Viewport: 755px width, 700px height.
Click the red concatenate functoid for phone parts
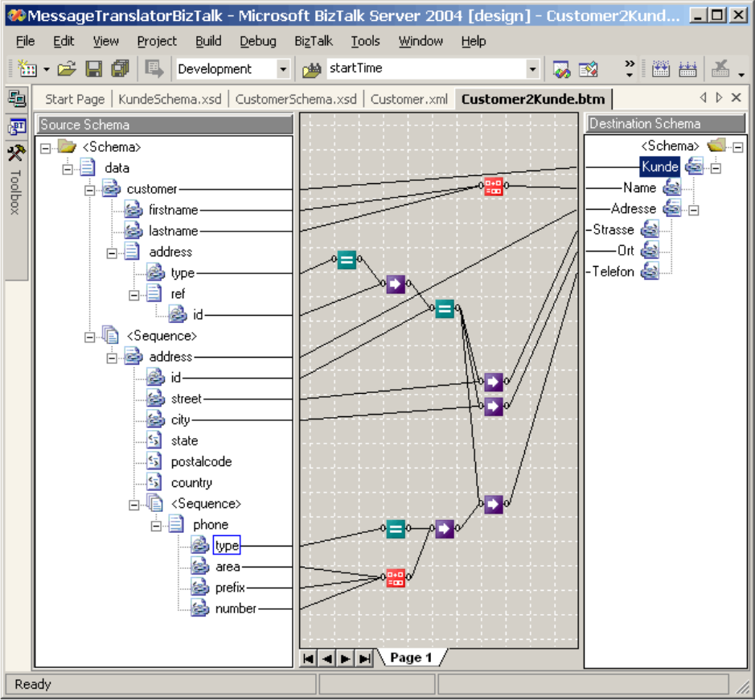(396, 578)
